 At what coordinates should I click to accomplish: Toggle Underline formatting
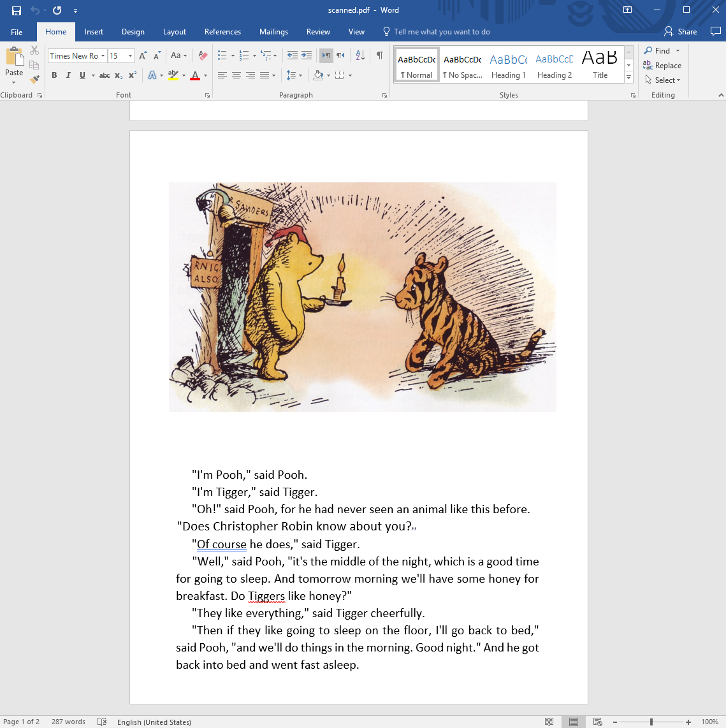83,75
